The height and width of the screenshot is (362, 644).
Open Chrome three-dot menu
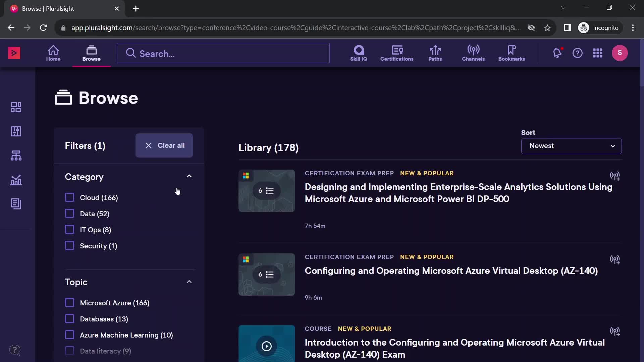633,28
